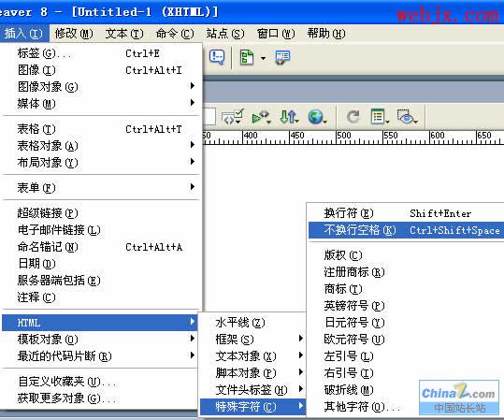Image resolution: width=504 pixels, height=420 pixels.
Task: Select 注释(C) menu entry
Action: 101,297
